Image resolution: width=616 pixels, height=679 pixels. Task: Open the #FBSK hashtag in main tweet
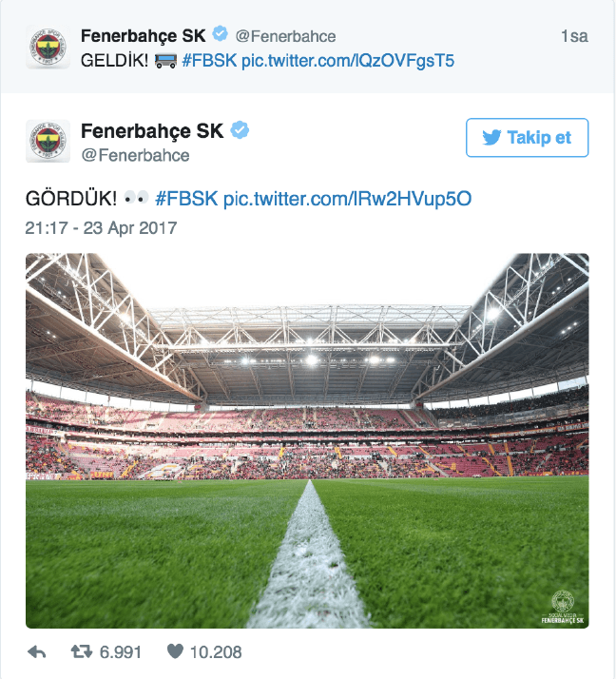[x=186, y=199]
